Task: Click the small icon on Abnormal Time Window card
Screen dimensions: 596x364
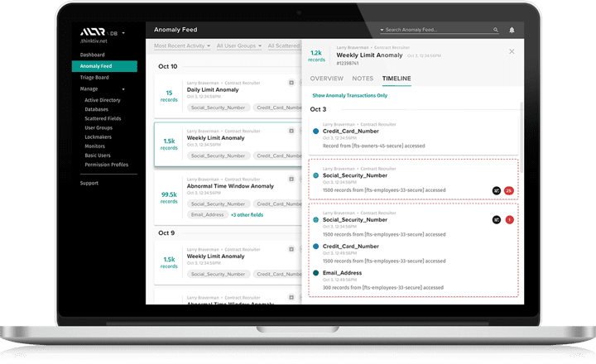Action: click(291, 179)
